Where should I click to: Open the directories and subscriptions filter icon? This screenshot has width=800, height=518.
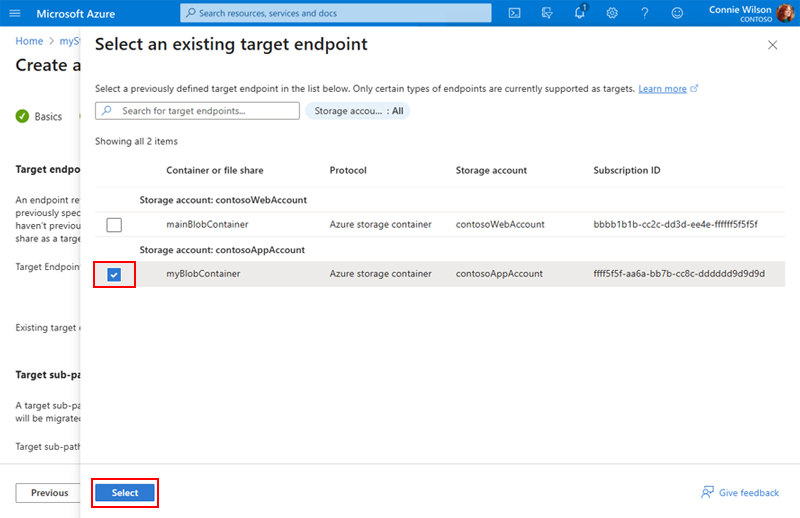547,13
